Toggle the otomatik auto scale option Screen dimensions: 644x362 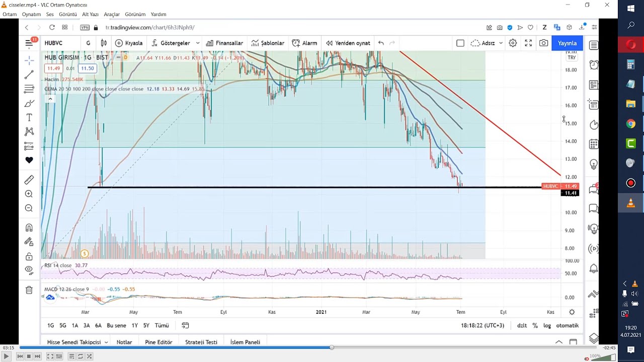point(568,326)
